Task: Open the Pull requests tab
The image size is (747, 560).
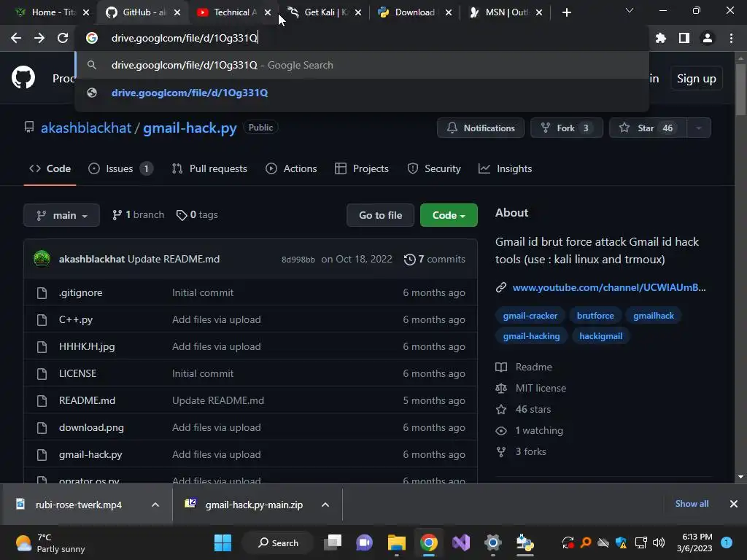Action: pos(209,168)
